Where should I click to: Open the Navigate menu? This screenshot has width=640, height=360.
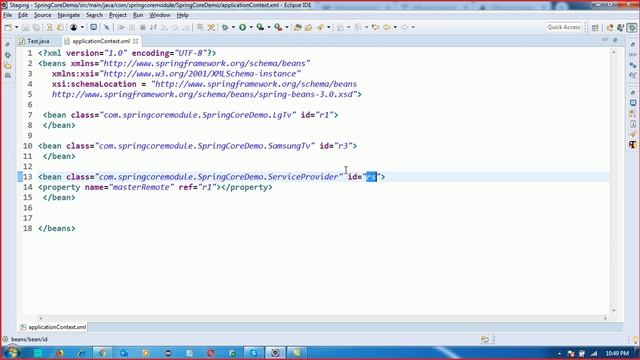[x=69, y=15]
